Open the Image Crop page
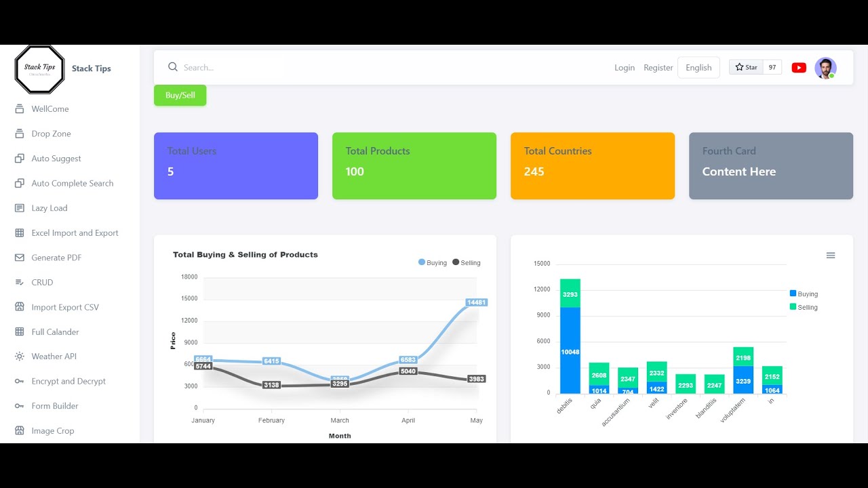This screenshot has width=868, height=488. (53, 430)
